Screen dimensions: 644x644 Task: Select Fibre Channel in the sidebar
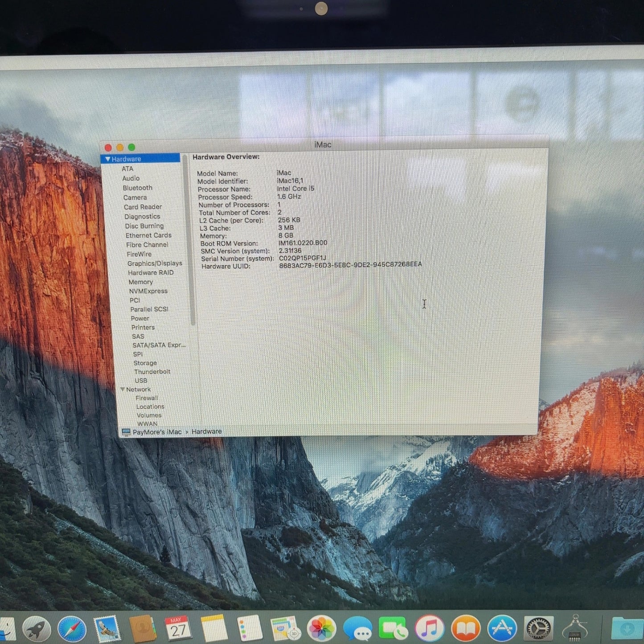click(x=147, y=245)
